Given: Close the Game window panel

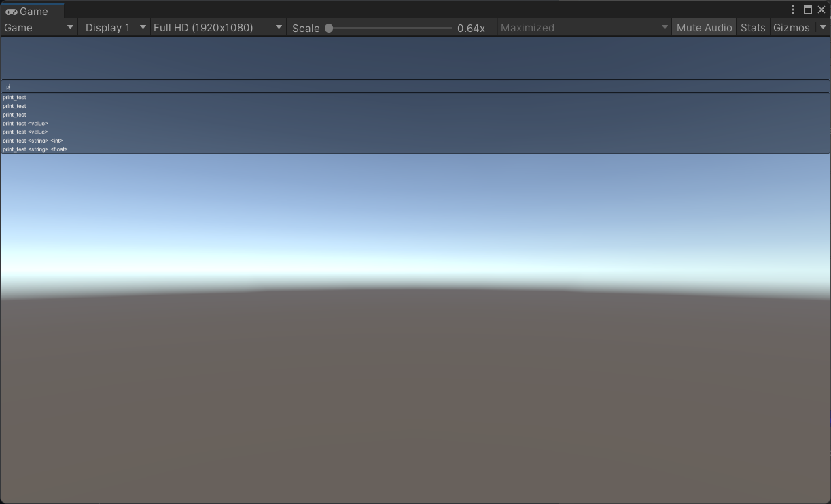Looking at the screenshot, I should (x=821, y=10).
